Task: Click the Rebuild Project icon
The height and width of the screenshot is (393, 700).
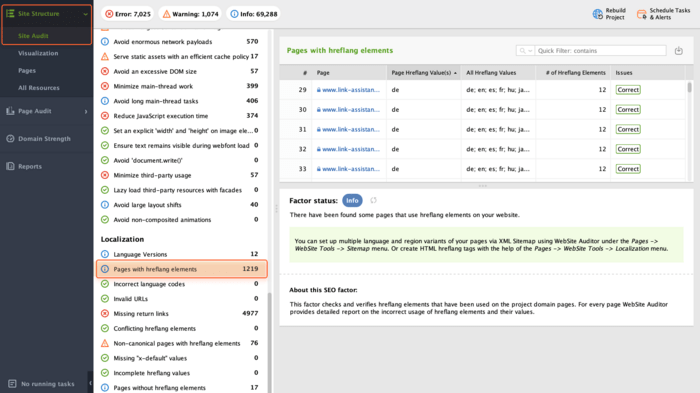Action: [x=597, y=14]
